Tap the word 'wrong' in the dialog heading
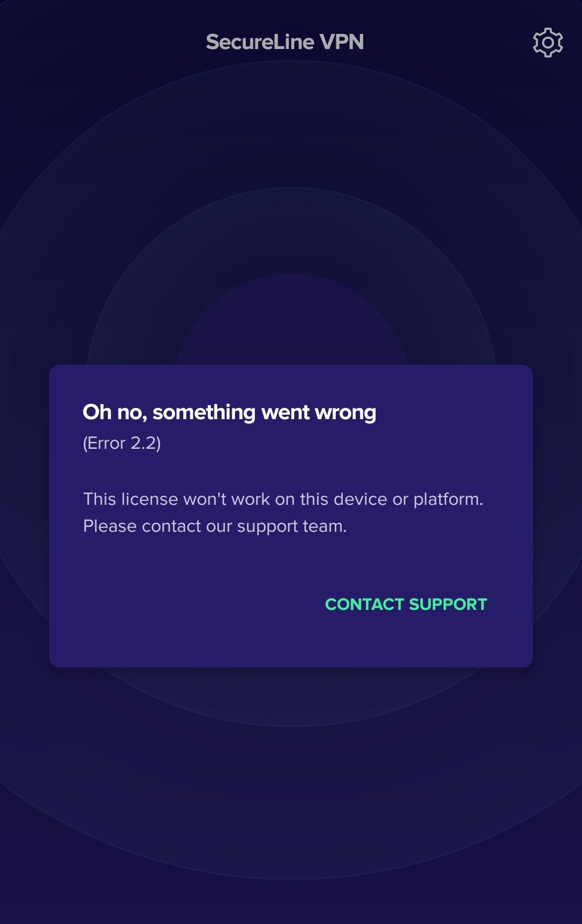 point(345,413)
